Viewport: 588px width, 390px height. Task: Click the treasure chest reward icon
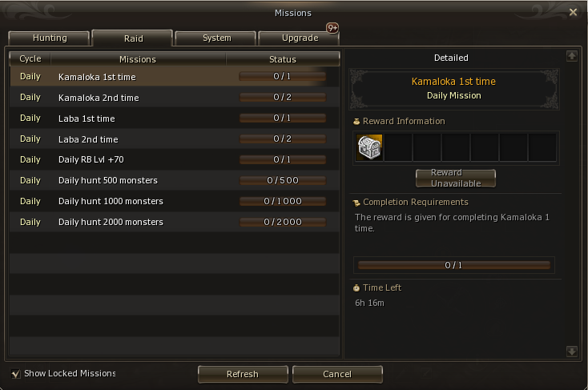(x=369, y=147)
